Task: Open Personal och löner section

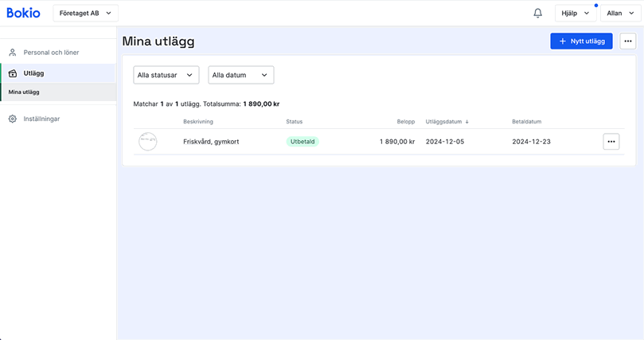Action: [51, 53]
